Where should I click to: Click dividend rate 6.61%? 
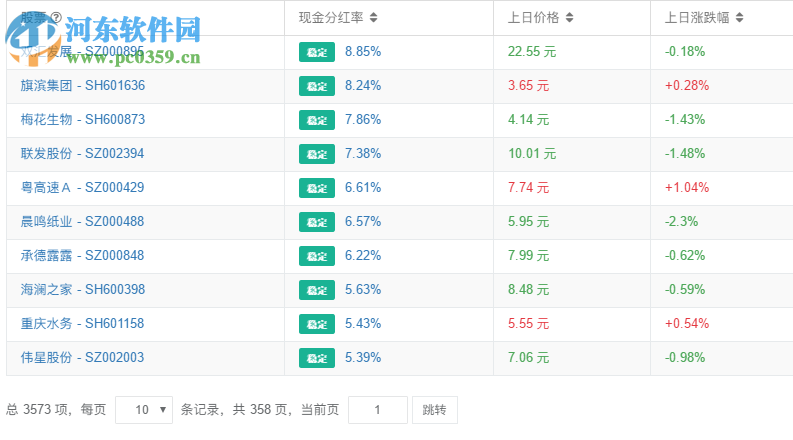pyautogui.click(x=363, y=187)
